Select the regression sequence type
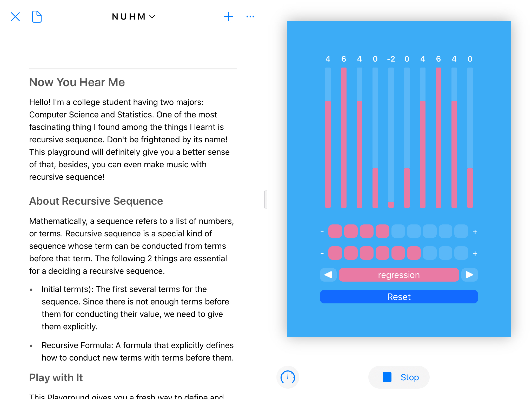Image resolution: width=532 pixels, height=399 pixels. tap(399, 275)
